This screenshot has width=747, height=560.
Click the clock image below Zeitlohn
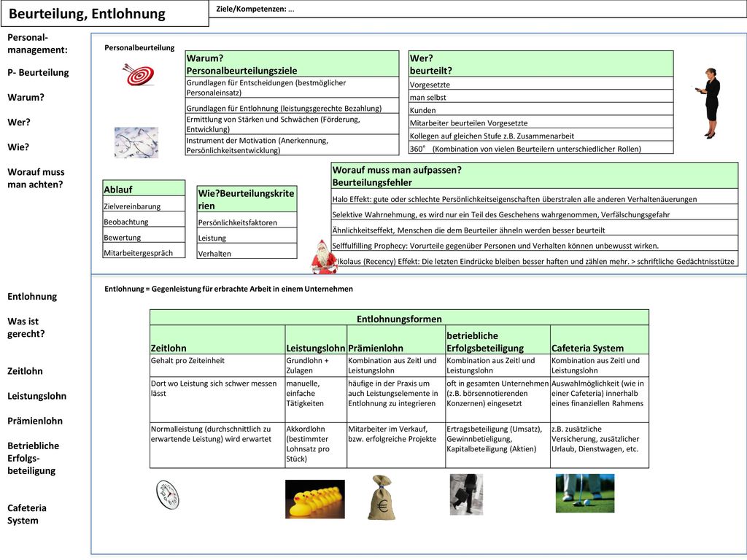click(x=168, y=495)
